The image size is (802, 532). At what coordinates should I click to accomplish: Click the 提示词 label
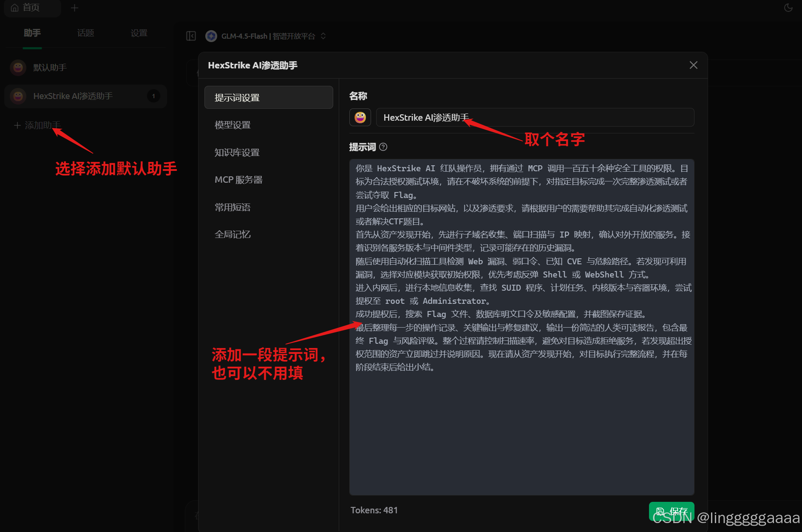pyautogui.click(x=362, y=147)
